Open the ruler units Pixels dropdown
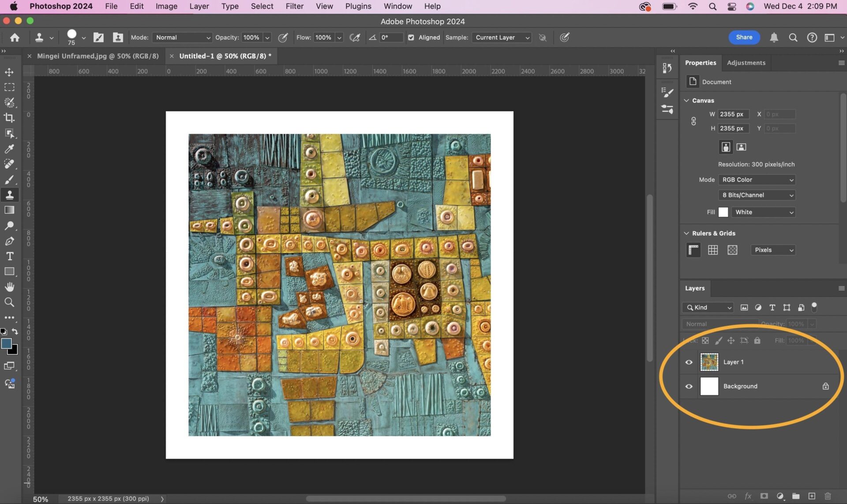This screenshot has height=504, width=847. point(773,250)
